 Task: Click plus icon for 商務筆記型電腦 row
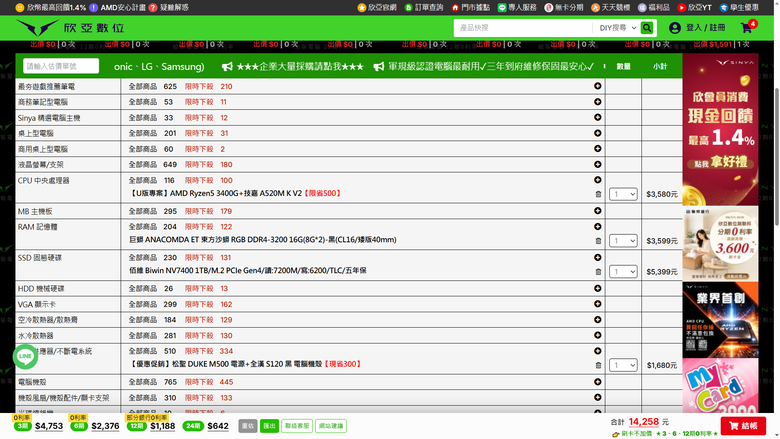(x=597, y=101)
